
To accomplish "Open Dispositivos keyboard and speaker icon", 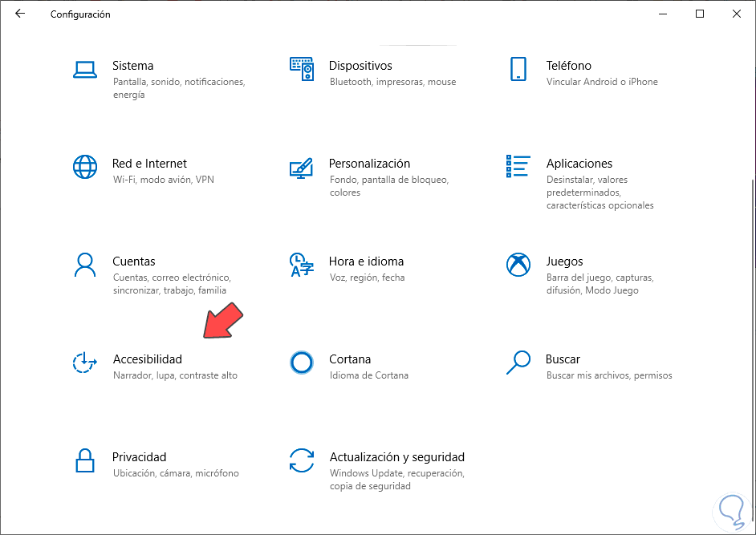I will (x=302, y=70).
